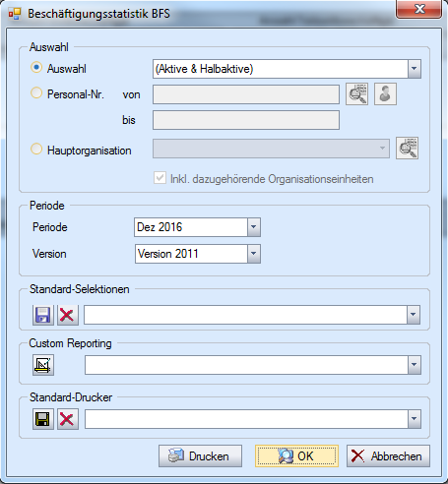Click the Personal-Nr. von input field

pyautogui.click(x=246, y=94)
